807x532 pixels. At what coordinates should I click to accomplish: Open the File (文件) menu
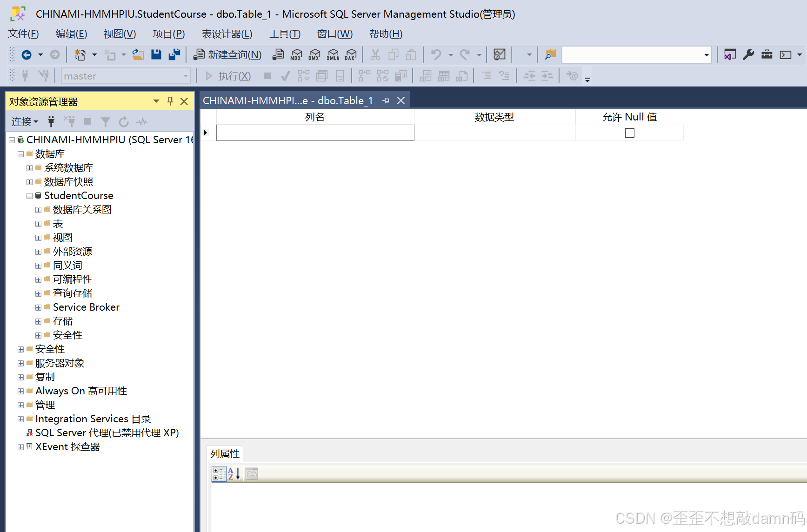[x=23, y=34]
